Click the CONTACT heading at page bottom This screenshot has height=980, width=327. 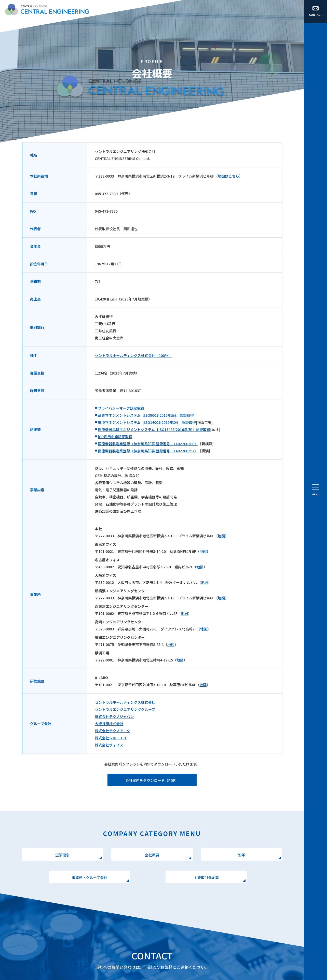point(152,956)
